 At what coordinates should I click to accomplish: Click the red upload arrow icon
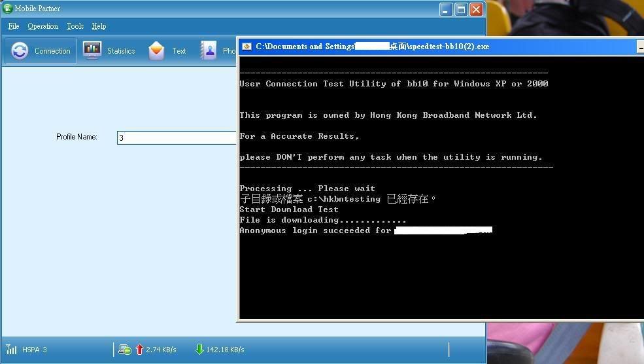click(139, 350)
